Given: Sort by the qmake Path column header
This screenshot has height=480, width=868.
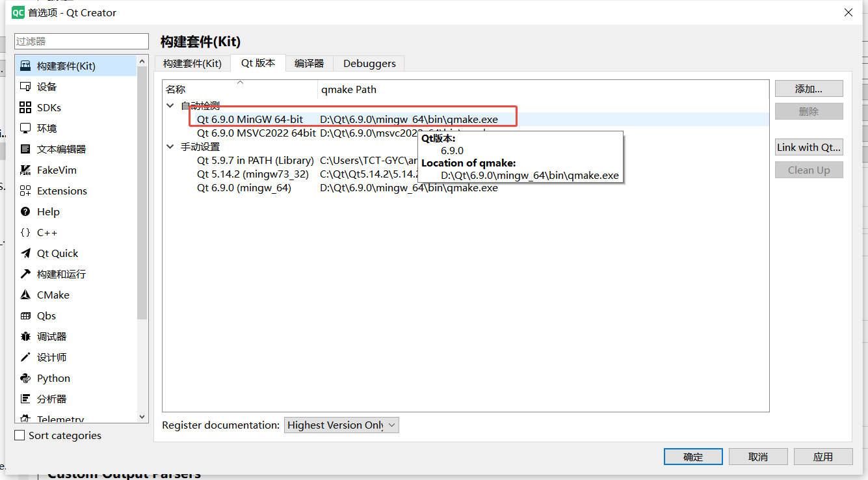Looking at the screenshot, I should [543, 89].
